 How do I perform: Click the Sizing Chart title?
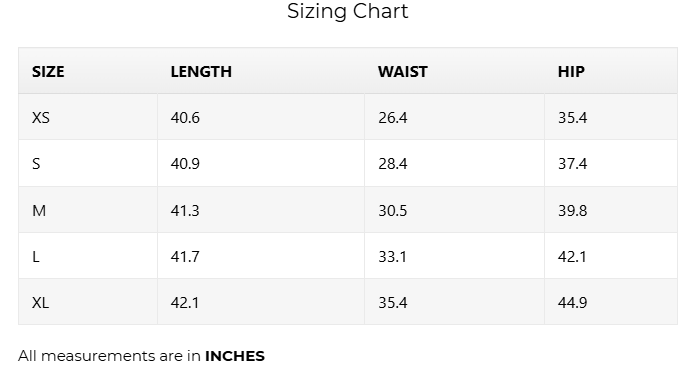tap(347, 12)
